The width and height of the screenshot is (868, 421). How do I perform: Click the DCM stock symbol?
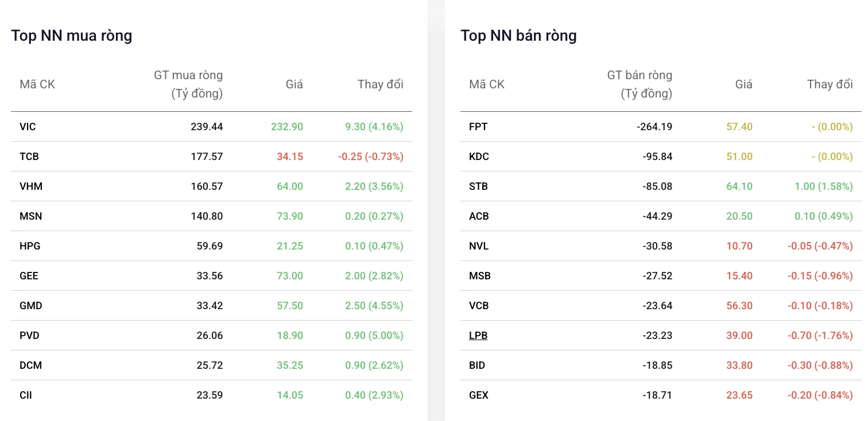[30, 365]
